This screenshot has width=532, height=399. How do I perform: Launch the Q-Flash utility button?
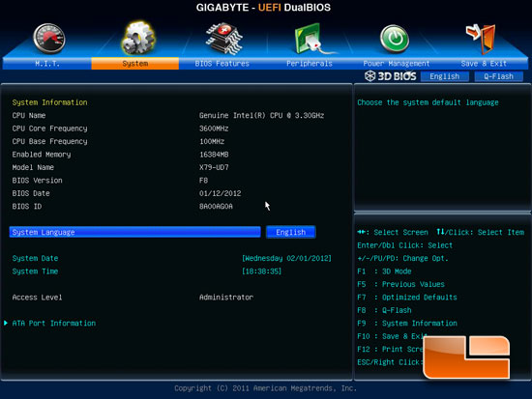(498, 76)
